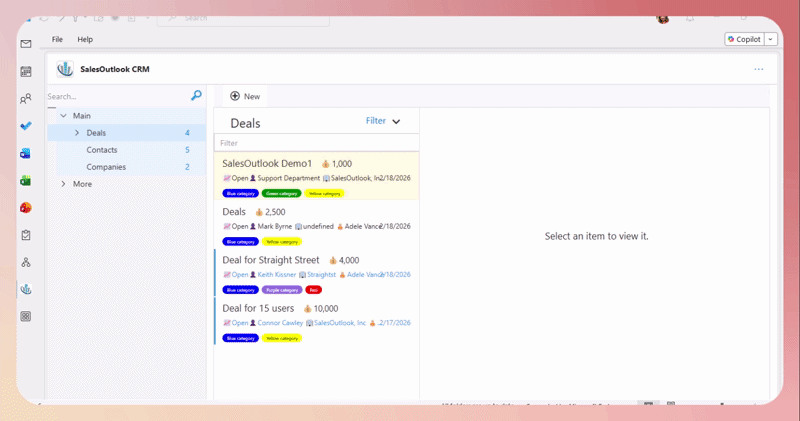800x421 pixels.
Task: Open the three-dot more options menu
Action: 759,69
